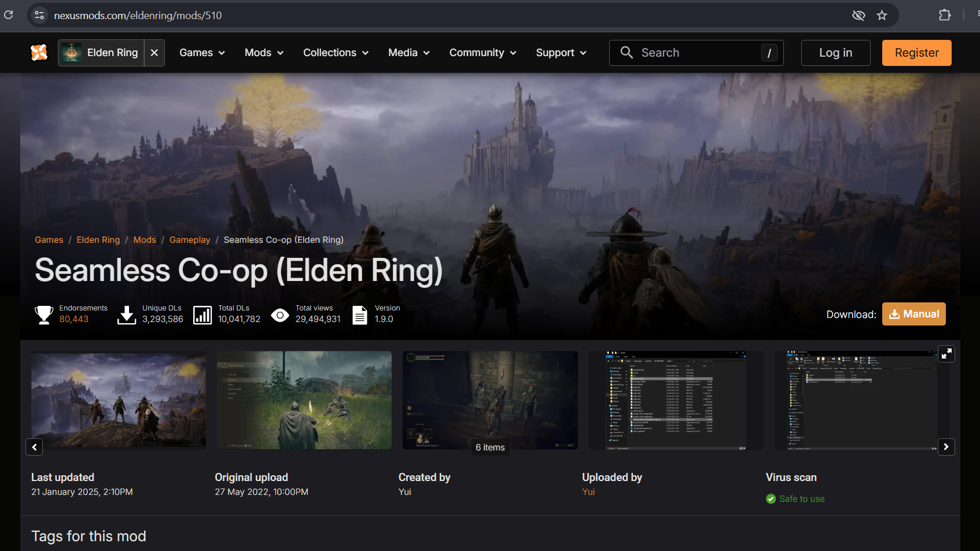Open the grassy field gameplay thumbnail
Image resolution: width=980 pixels, height=551 pixels.
(304, 400)
